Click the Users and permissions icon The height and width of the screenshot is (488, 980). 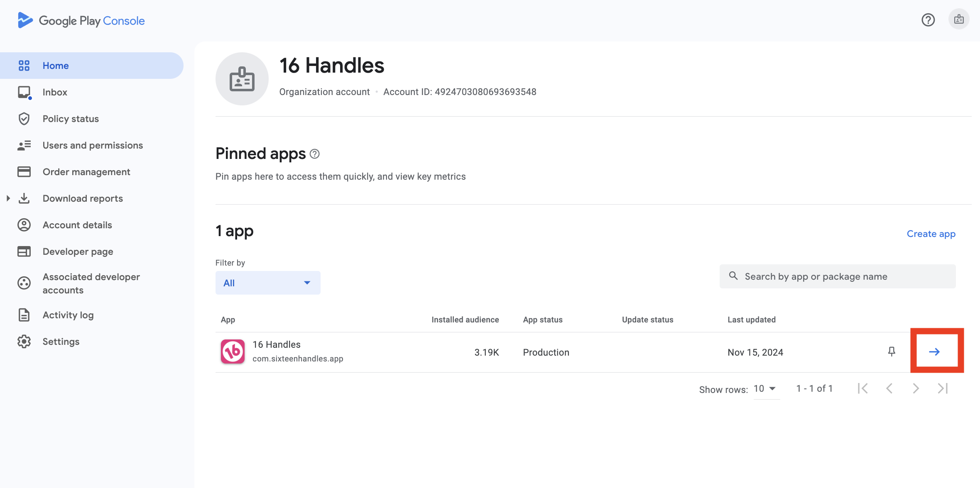click(x=24, y=145)
